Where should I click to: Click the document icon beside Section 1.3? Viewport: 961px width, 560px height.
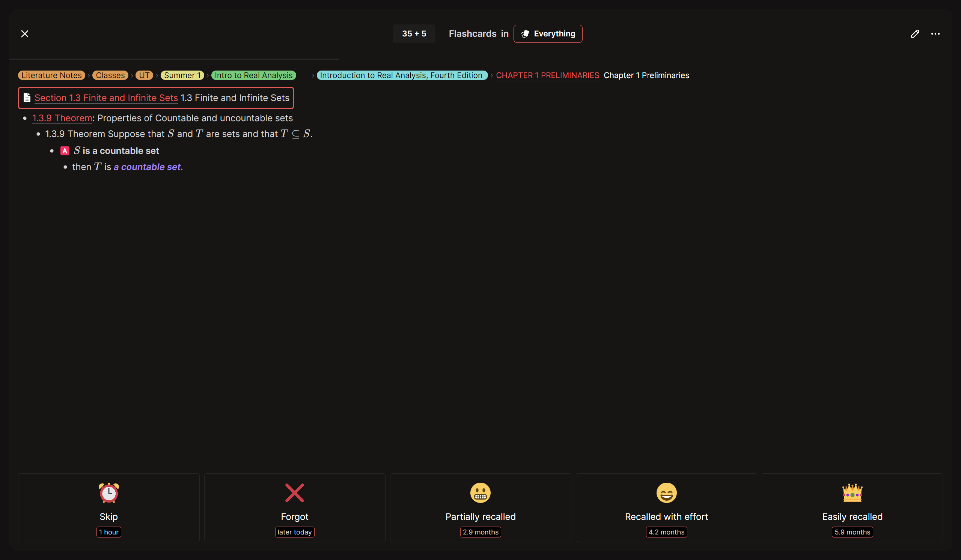(x=27, y=98)
